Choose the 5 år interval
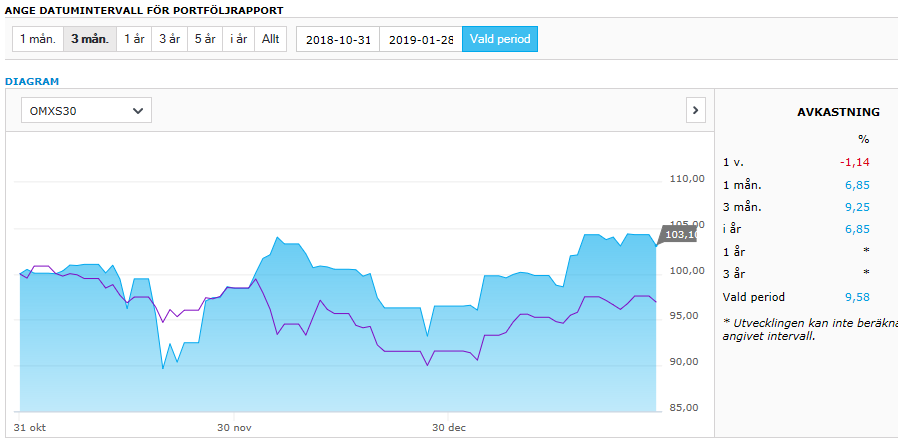898x447 pixels. coord(205,40)
